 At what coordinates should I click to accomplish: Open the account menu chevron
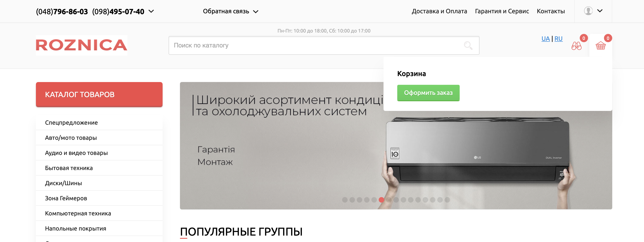600,11
